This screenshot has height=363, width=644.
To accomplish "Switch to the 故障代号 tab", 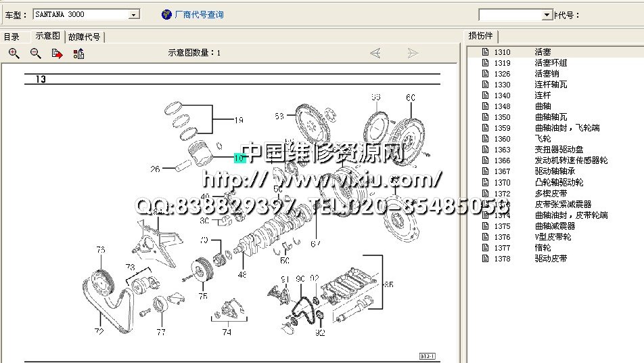I will tap(85, 37).
